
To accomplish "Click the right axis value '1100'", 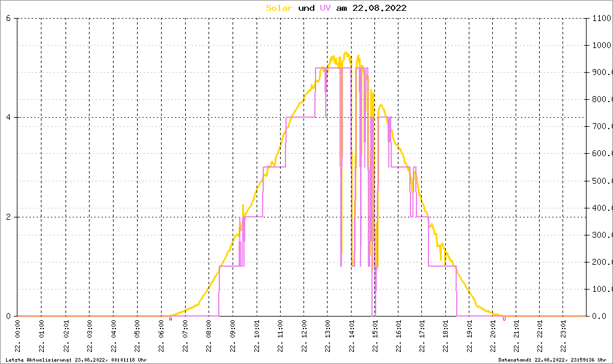I will 601,19.
